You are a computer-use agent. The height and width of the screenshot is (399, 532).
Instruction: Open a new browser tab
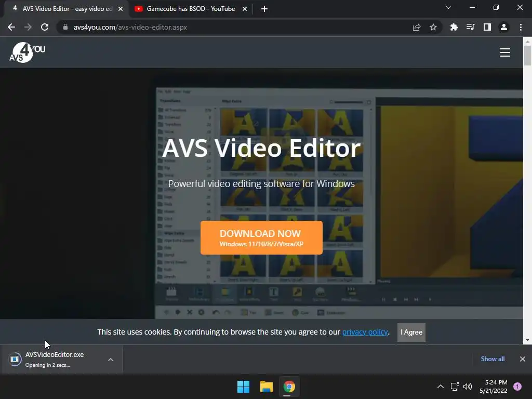click(264, 9)
